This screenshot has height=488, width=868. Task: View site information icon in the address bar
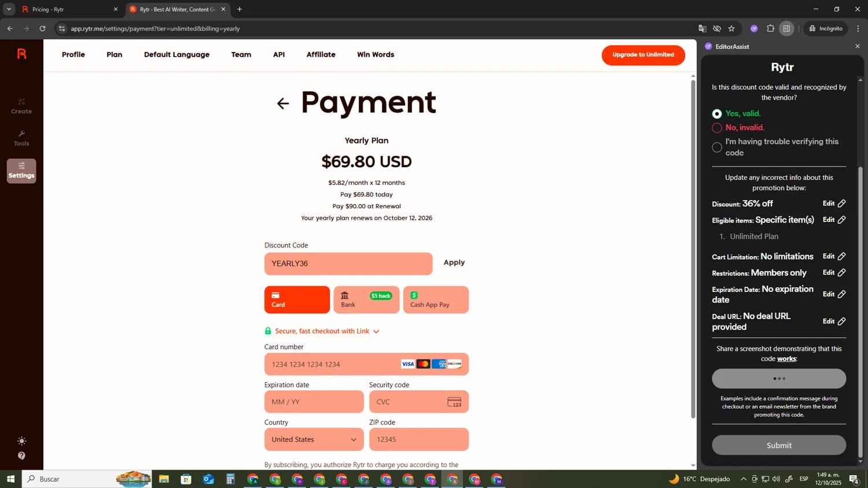62,28
